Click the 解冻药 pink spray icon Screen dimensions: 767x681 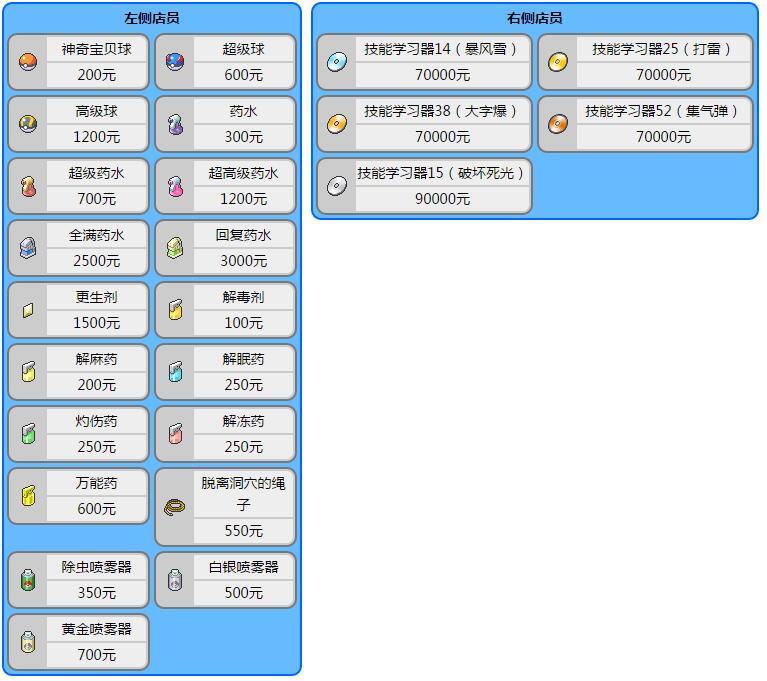[x=175, y=434]
